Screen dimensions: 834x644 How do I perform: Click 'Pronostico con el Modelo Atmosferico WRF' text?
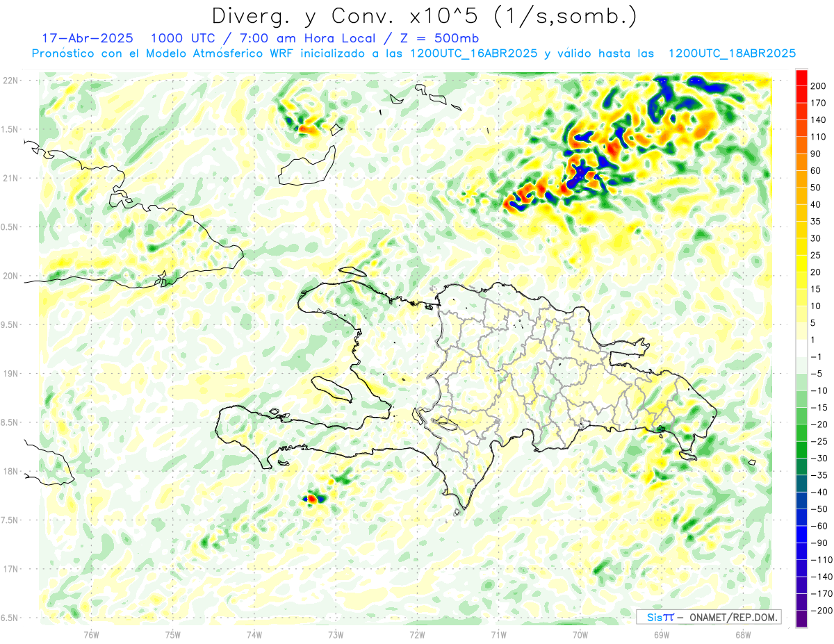(x=164, y=53)
